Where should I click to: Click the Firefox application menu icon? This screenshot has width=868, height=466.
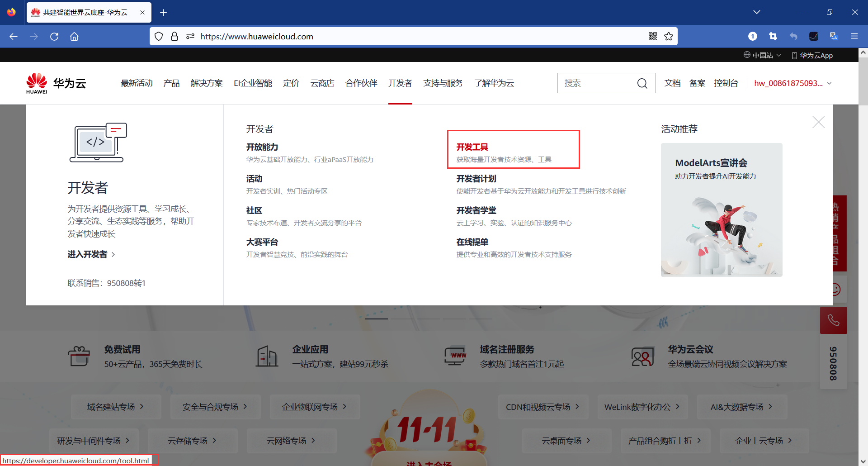pos(854,36)
